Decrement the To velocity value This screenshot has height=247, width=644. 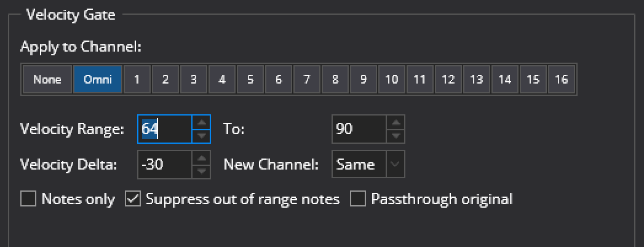(396, 135)
